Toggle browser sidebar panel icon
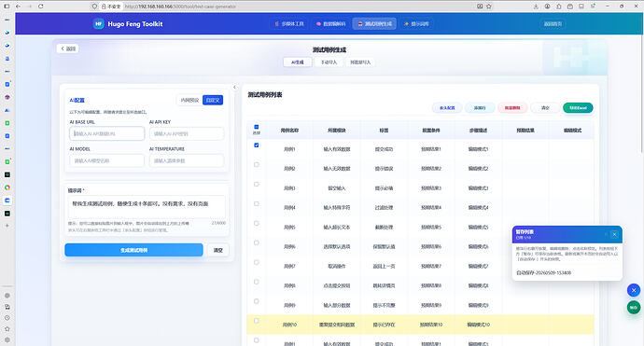 coord(7,7)
